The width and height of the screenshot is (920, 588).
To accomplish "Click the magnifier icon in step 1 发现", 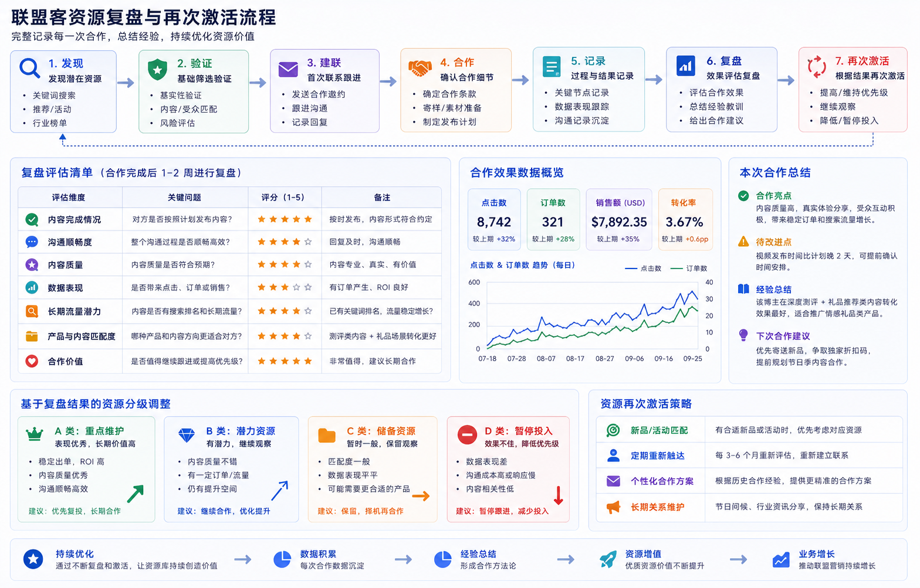I will coord(29,68).
